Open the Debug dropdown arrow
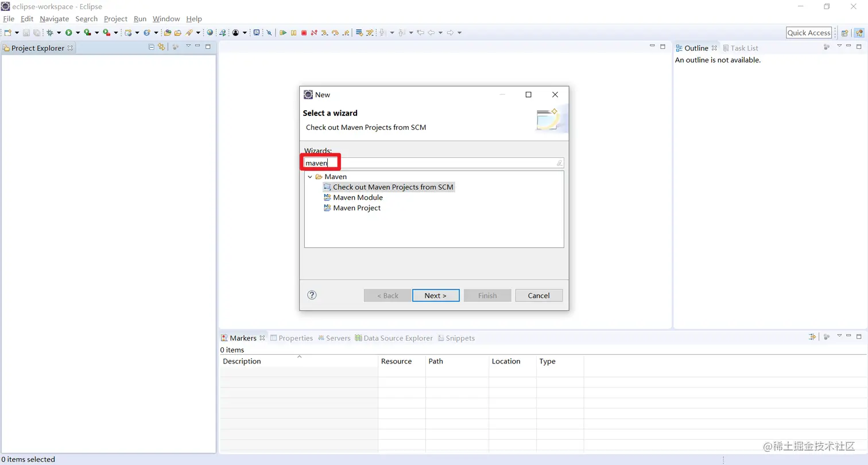Image resolution: width=868 pixels, height=465 pixels. 59,33
